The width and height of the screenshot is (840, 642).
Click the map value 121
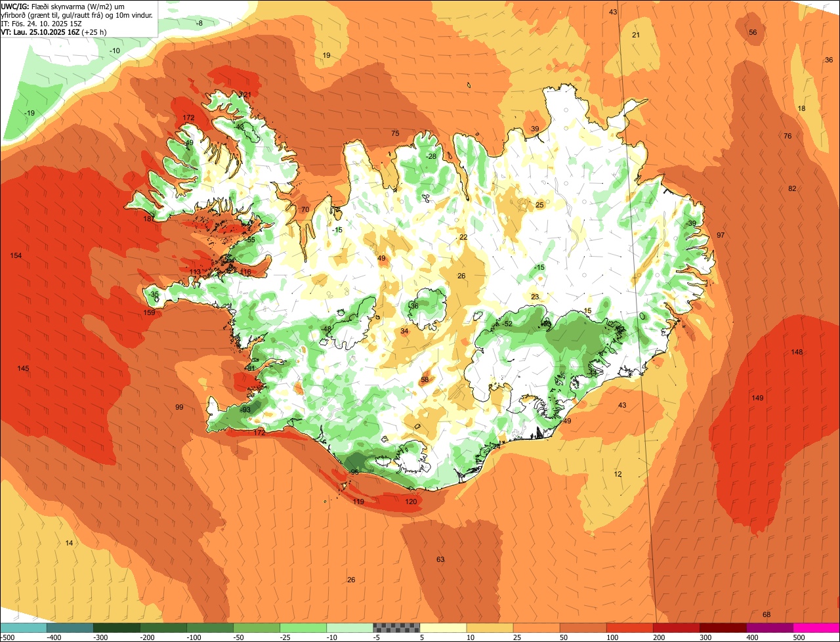pos(246,95)
